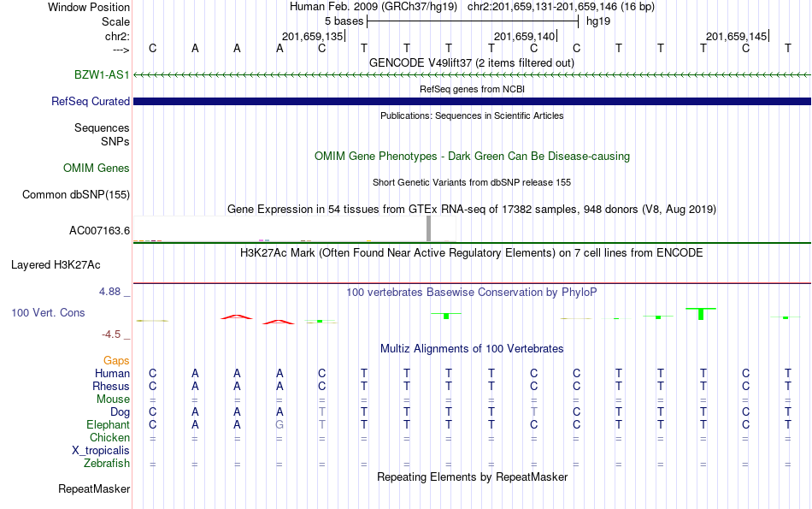Click the SNPs track label
Image resolution: width=812 pixels, height=509 pixels.
coord(115,141)
